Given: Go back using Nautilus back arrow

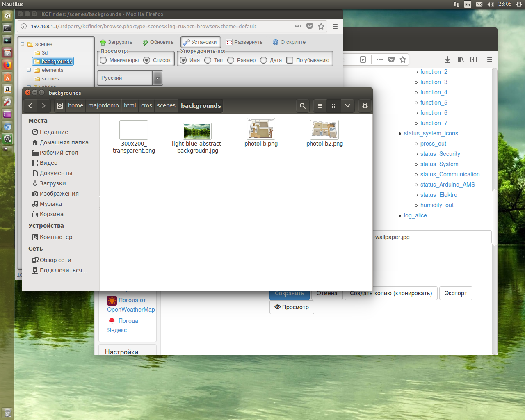Looking at the screenshot, I should pos(30,106).
